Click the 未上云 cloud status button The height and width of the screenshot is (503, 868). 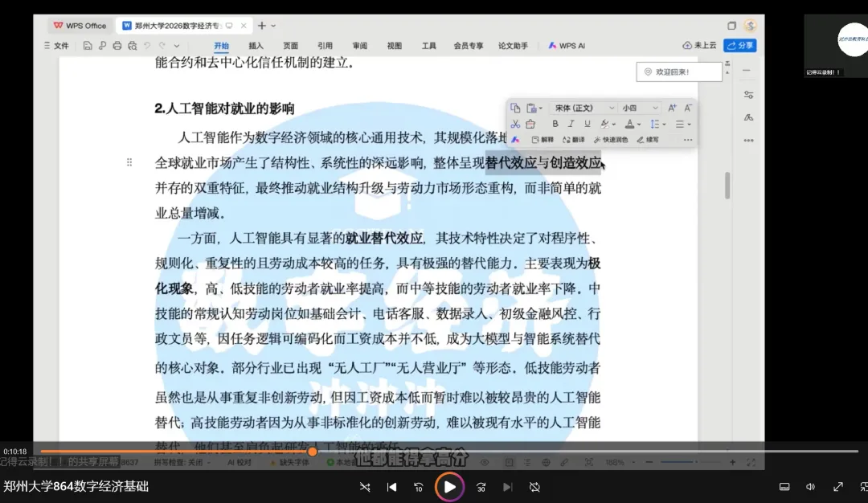699,45
